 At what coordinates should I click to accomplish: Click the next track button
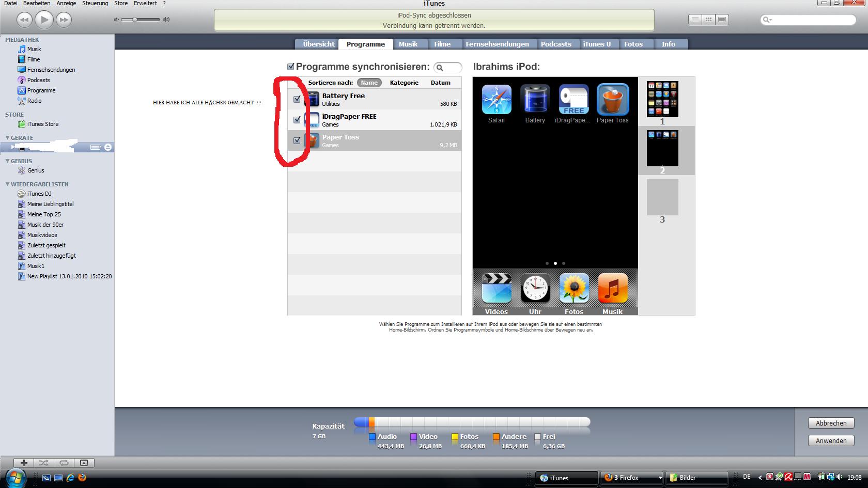(x=64, y=20)
